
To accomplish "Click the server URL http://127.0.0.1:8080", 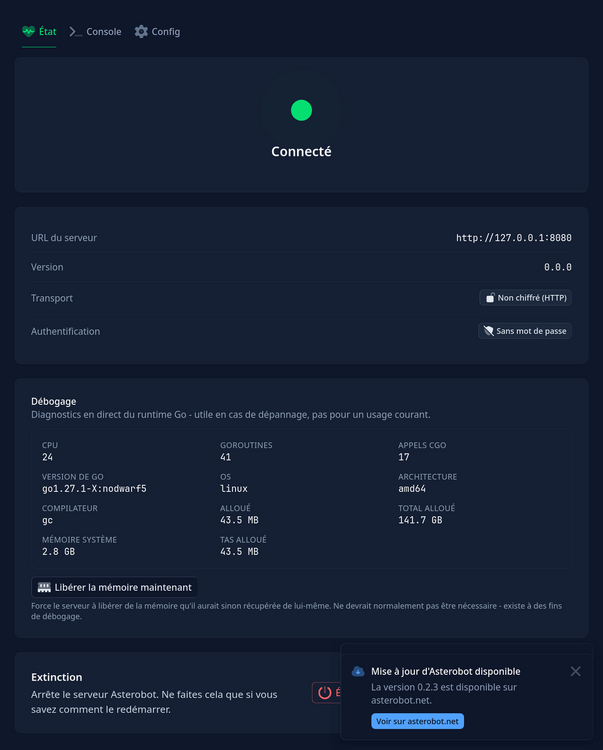I will click(514, 238).
